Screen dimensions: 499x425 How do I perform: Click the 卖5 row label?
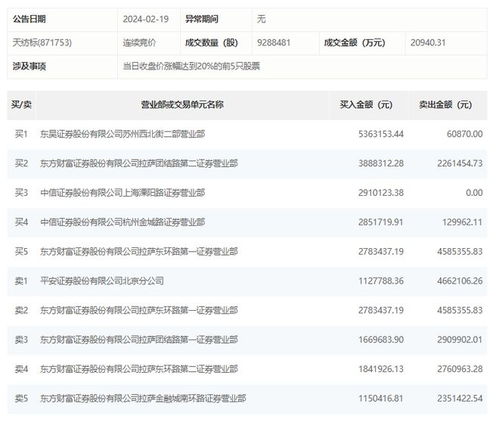(x=21, y=398)
